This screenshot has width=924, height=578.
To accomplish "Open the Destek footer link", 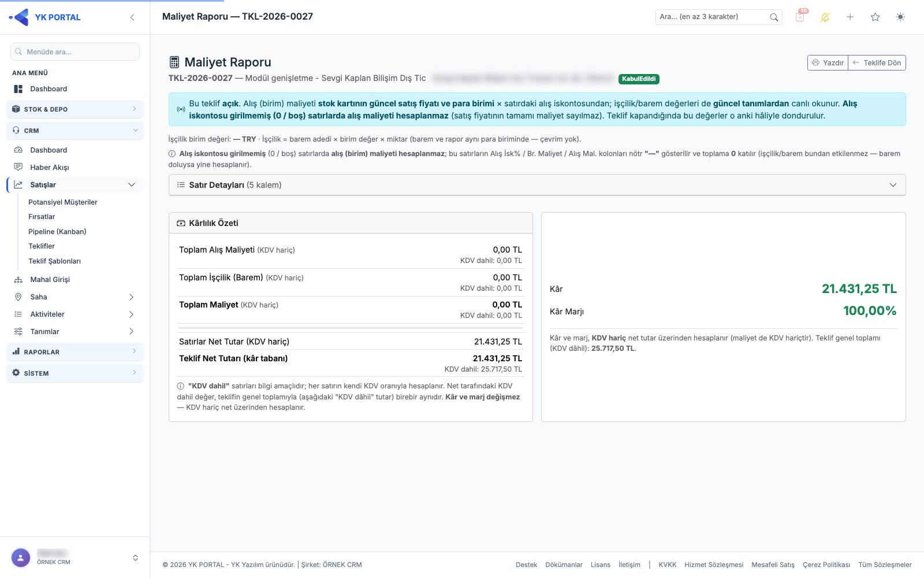I will [x=526, y=565].
